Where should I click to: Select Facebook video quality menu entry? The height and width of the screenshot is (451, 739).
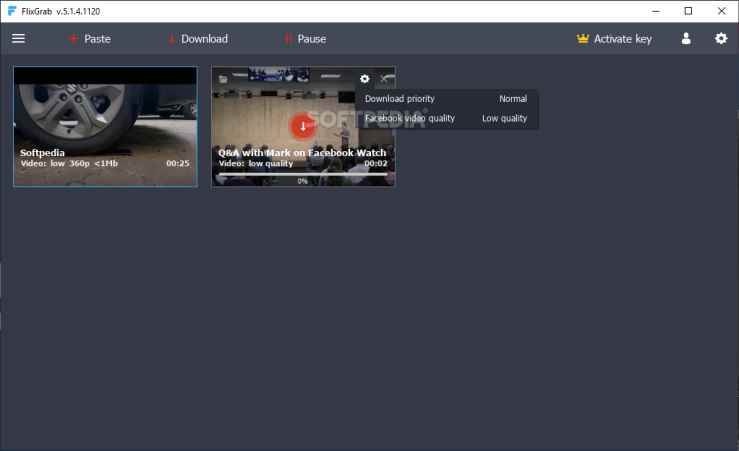tap(410, 118)
